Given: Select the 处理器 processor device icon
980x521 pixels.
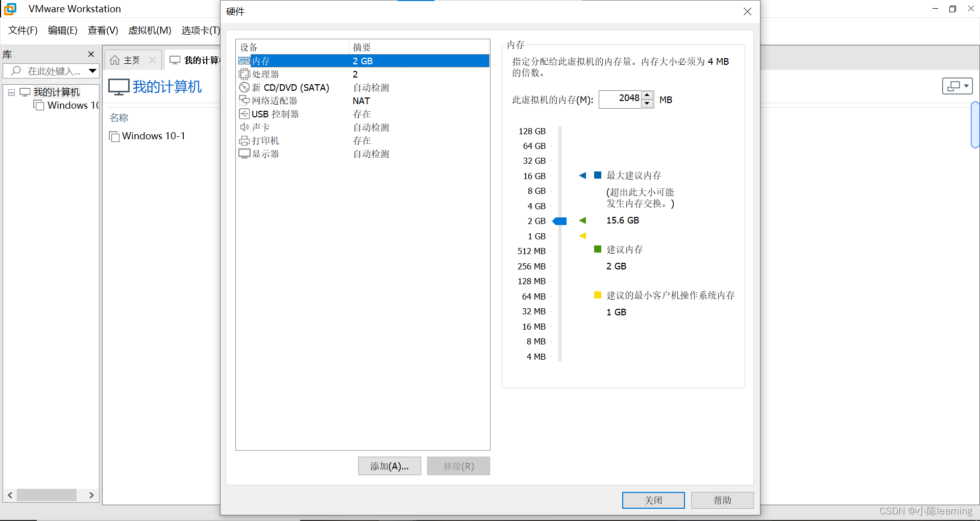Looking at the screenshot, I should coord(244,74).
